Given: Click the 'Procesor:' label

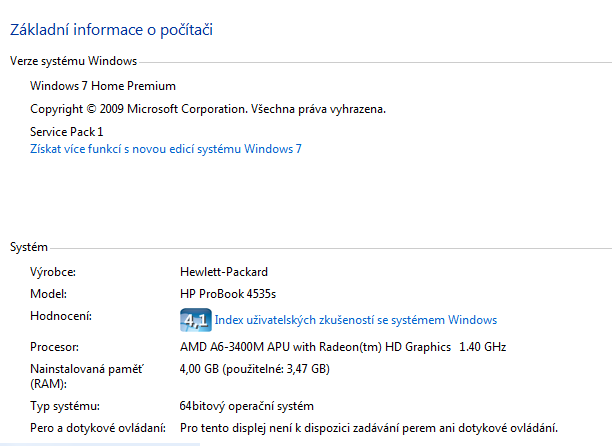Looking at the screenshot, I should [56, 347].
